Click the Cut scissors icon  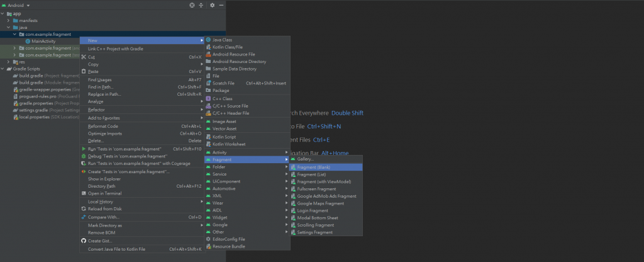coord(84,57)
